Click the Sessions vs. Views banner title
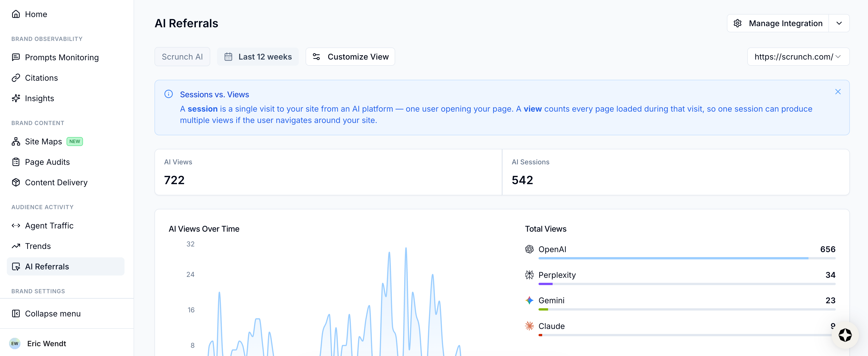The height and width of the screenshot is (356, 868). (214, 94)
